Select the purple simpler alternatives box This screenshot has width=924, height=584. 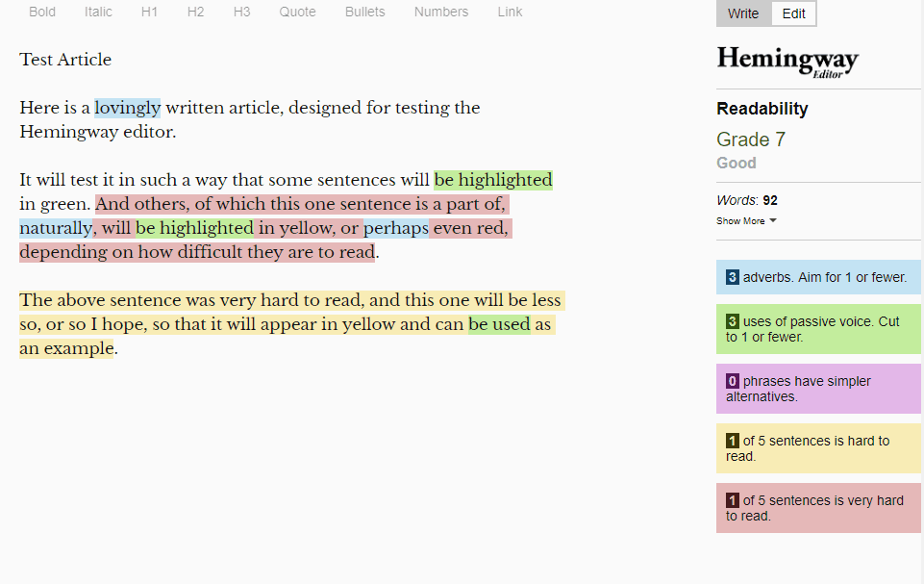tap(818, 389)
